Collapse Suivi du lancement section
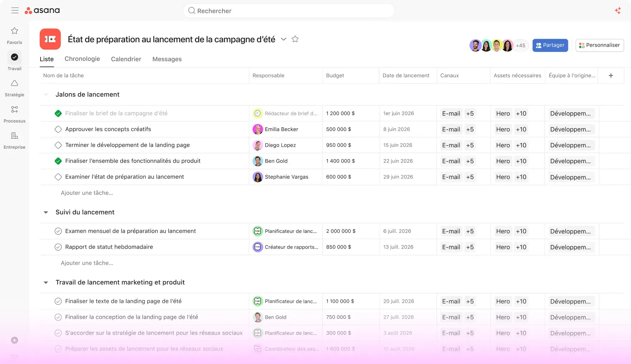The width and height of the screenshot is (631, 364). [46, 212]
